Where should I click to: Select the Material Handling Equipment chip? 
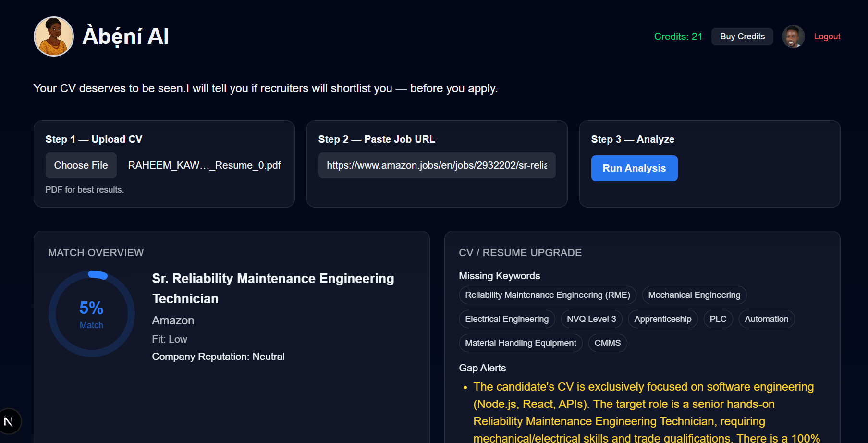pyautogui.click(x=520, y=343)
